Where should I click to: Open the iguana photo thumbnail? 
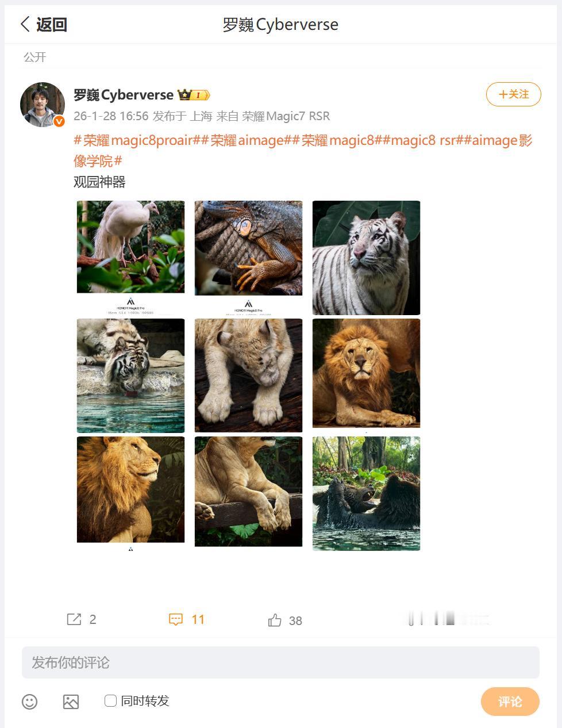(248, 248)
